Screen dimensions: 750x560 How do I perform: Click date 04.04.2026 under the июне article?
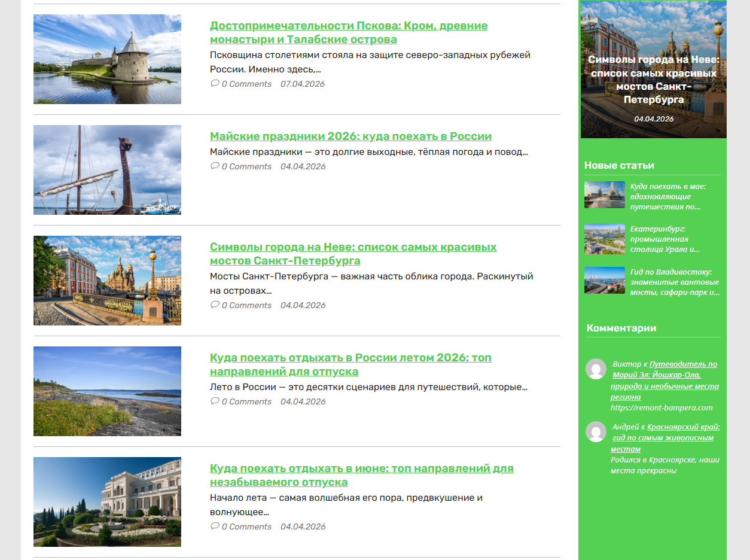click(303, 526)
